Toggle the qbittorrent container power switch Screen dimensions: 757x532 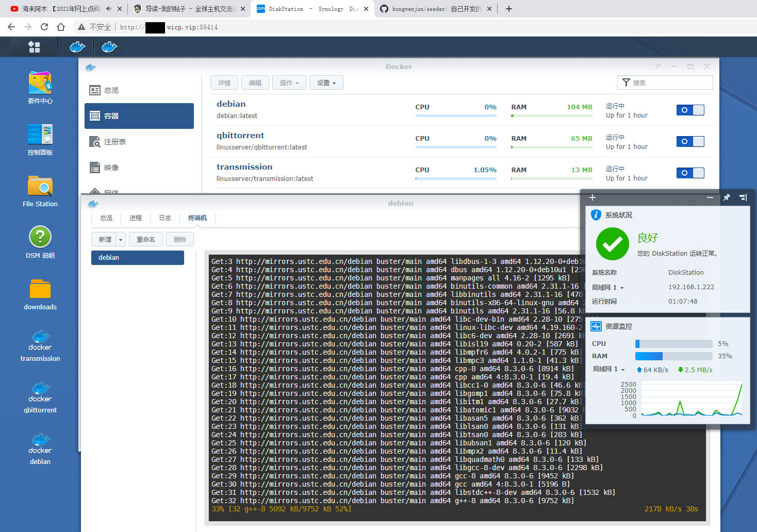[x=690, y=141]
